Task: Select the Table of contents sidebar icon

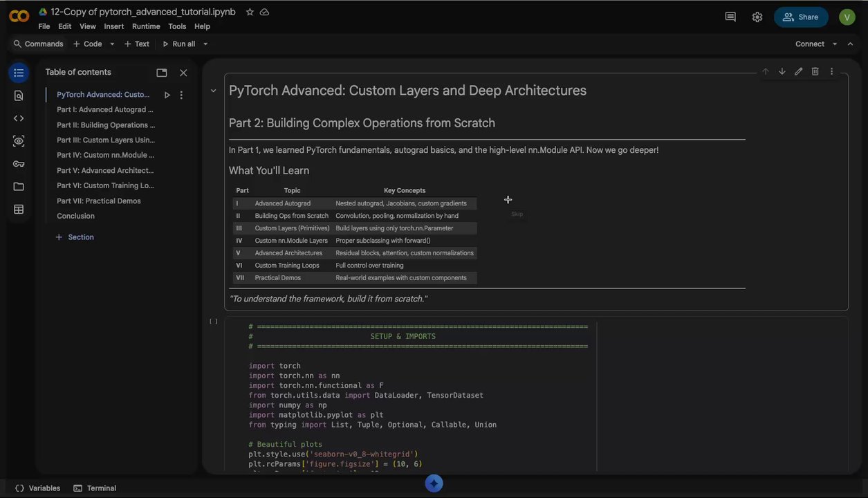Action: pyautogui.click(x=19, y=73)
